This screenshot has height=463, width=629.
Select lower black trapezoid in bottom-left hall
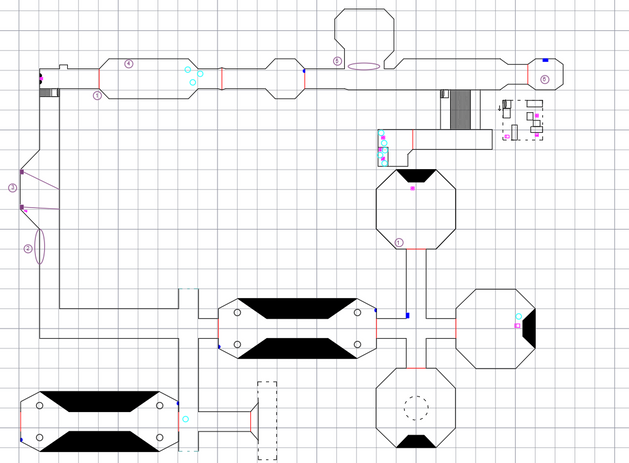tap(99, 441)
